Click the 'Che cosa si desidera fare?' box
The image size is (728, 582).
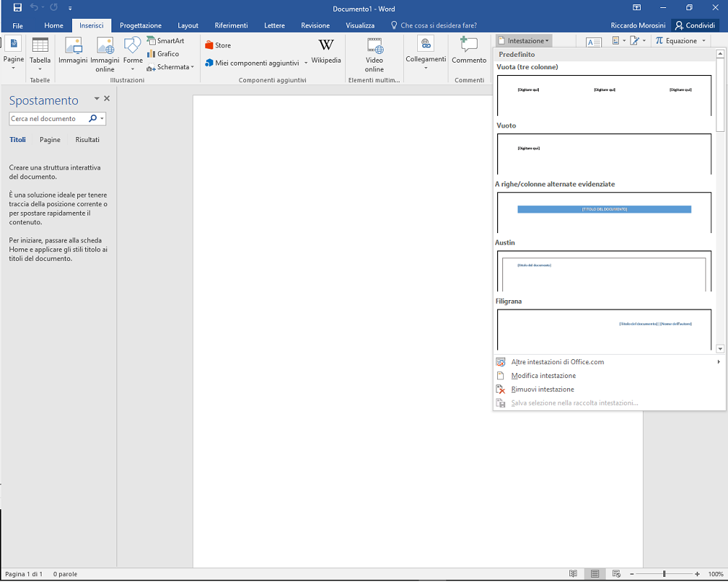(434, 25)
